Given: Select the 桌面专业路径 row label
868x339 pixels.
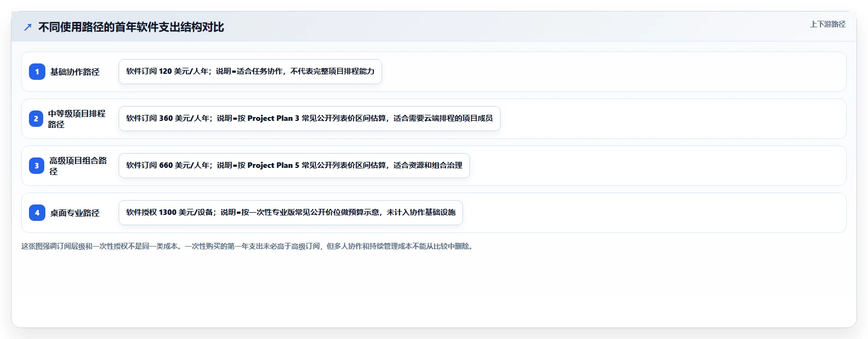Looking at the screenshot, I should (x=75, y=213).
